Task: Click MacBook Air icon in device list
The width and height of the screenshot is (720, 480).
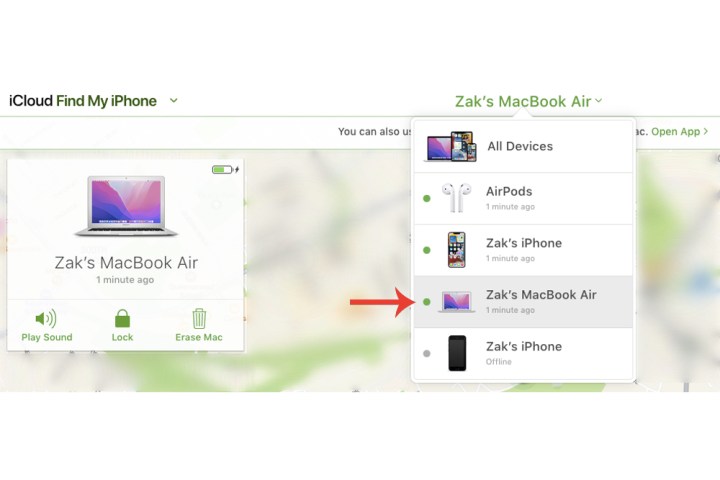Action: click(x=456, y=302)
